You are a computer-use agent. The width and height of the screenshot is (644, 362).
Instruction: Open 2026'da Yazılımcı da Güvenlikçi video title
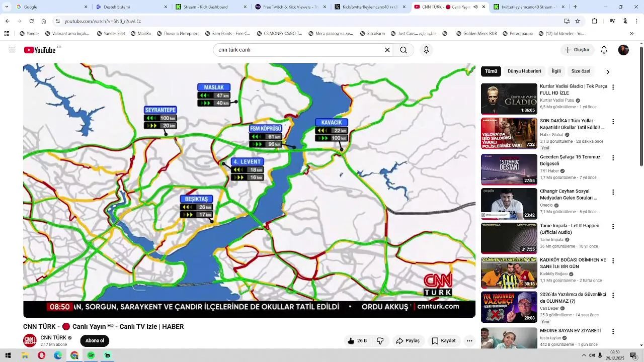573,298
